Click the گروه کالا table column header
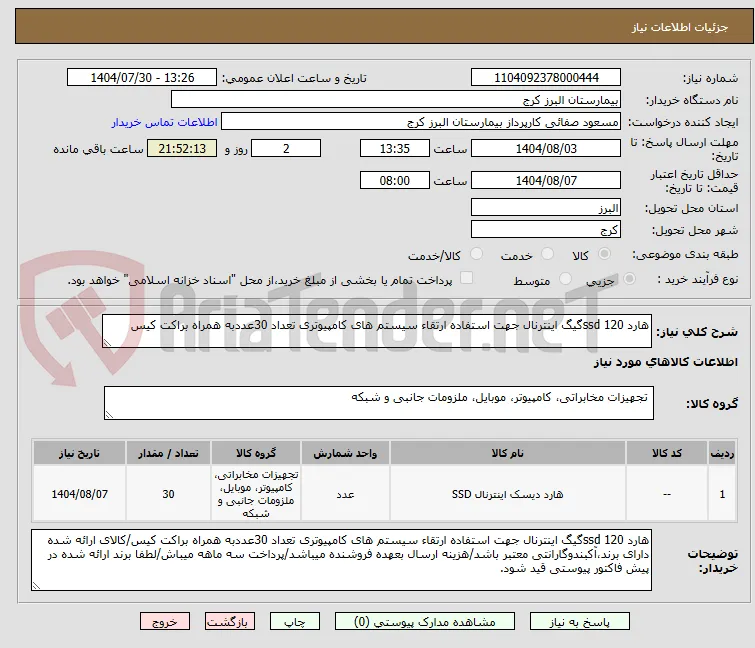755x648 pixels. coord(256,453)
